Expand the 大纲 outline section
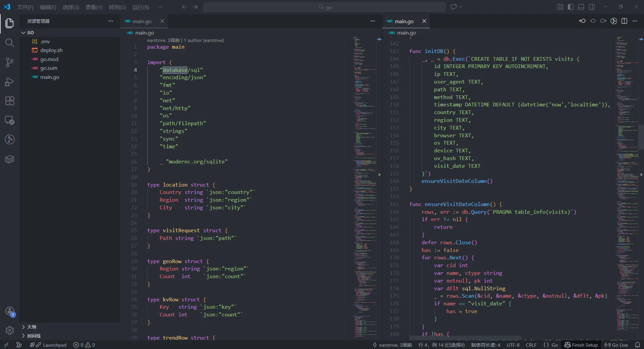644x349 pixels. pyautogui.click(x=32, y=327)
